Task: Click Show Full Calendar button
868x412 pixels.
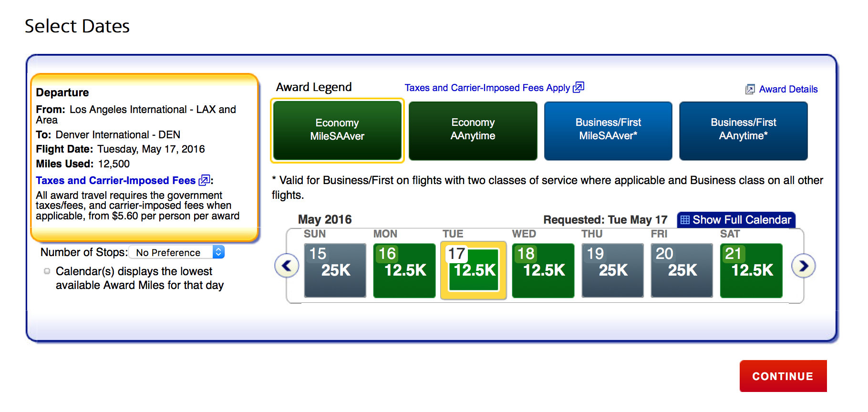Action: pyautogui.click(x=736, y=220)
